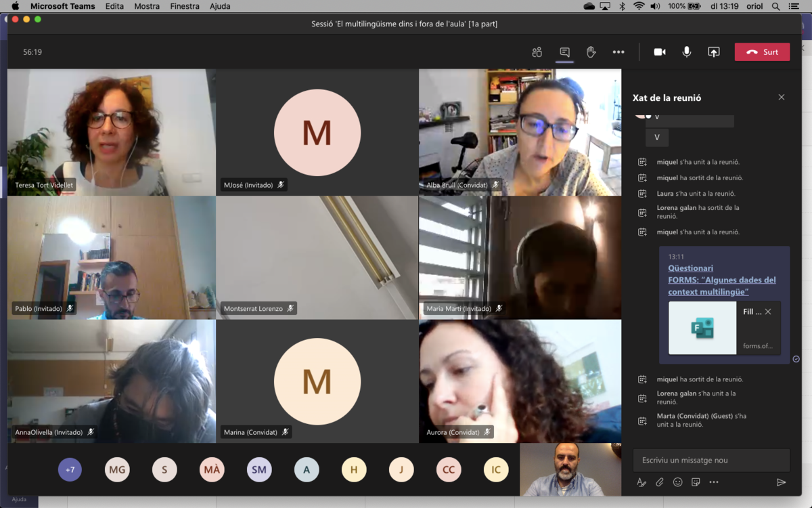Toggle the meeting chat panel
Image resolution: width=812 pixels, height=508 pixels.
click(564, 52)
